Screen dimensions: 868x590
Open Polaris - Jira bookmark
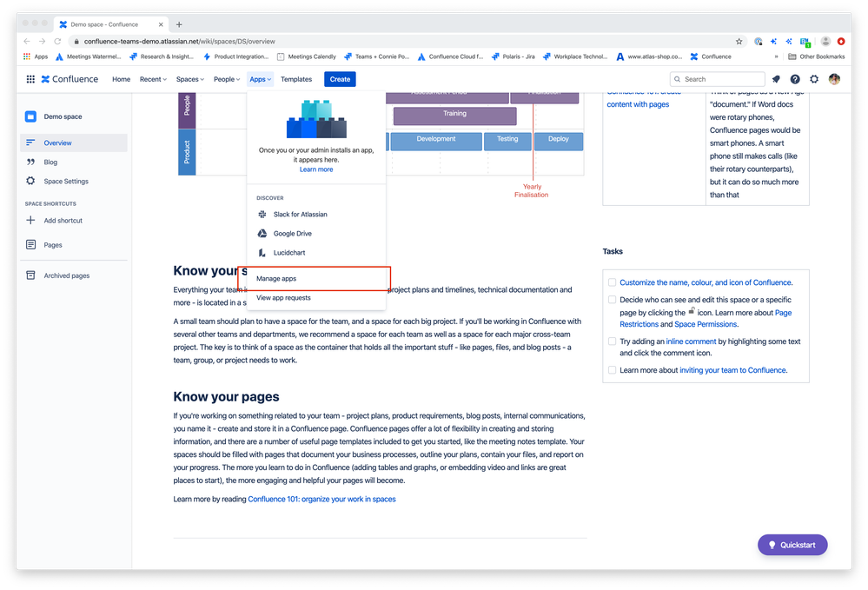(x=514, y=56)
